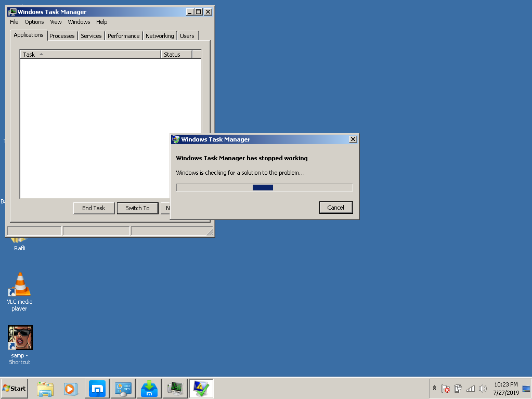This screenshot has height=399, width=532.
Task: Click the error dialog title bar icon
Action: [176, 139]
